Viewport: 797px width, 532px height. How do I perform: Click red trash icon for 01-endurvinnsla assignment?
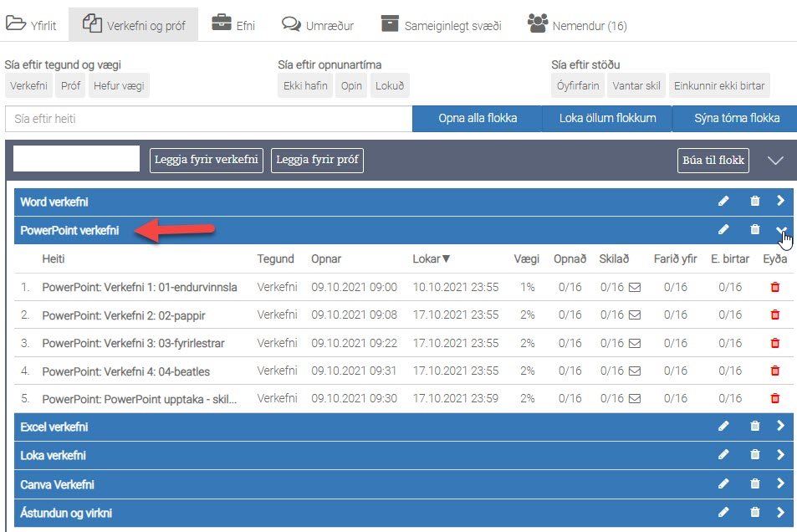[774, 287]
